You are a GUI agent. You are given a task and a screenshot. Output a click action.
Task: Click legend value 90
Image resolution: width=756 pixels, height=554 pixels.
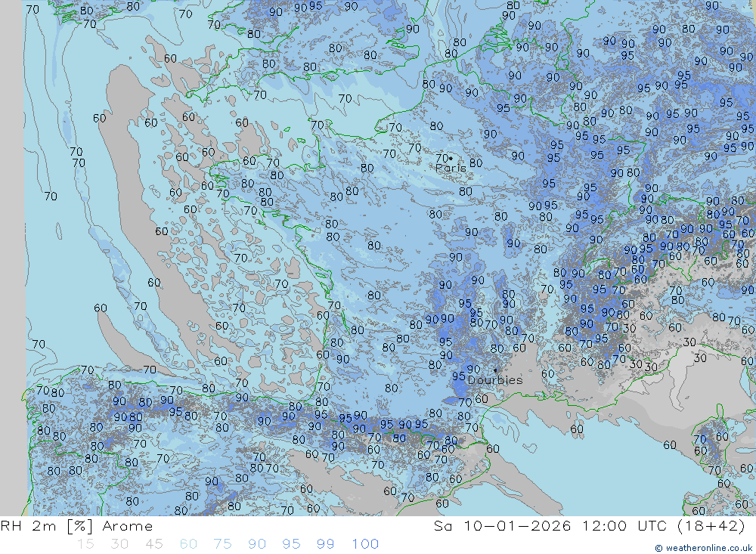pos(257,544)
